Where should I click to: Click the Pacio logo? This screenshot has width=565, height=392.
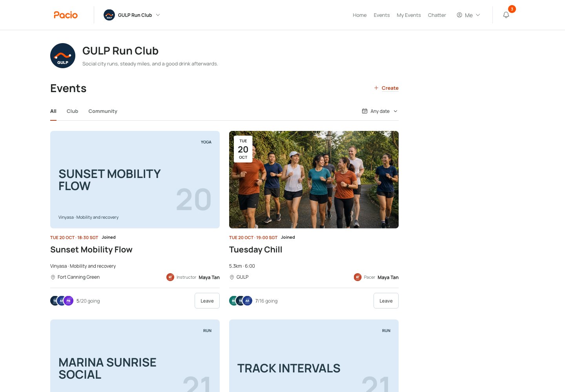click(66, 15)
